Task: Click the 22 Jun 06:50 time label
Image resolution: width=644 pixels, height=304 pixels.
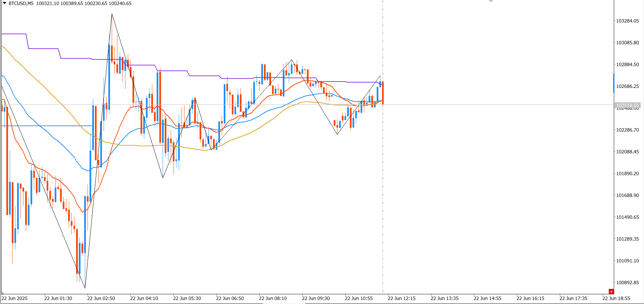Action: [x=230, y=298]
